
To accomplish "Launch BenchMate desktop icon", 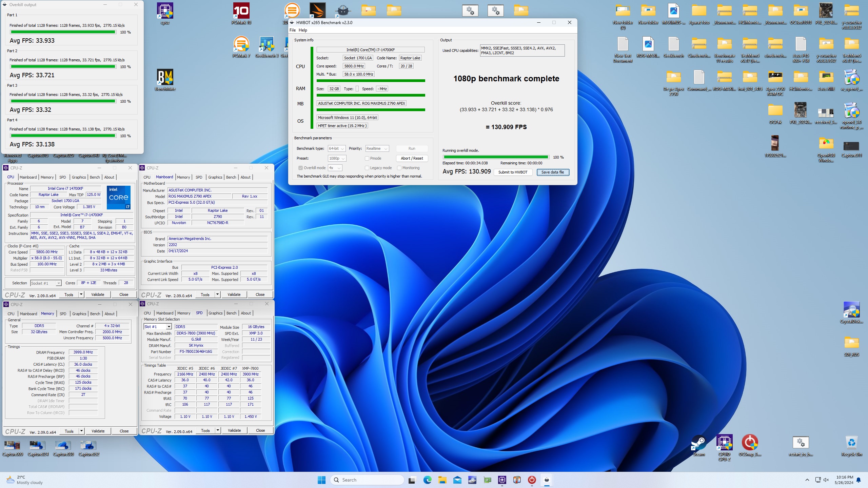I will point(165,80).
